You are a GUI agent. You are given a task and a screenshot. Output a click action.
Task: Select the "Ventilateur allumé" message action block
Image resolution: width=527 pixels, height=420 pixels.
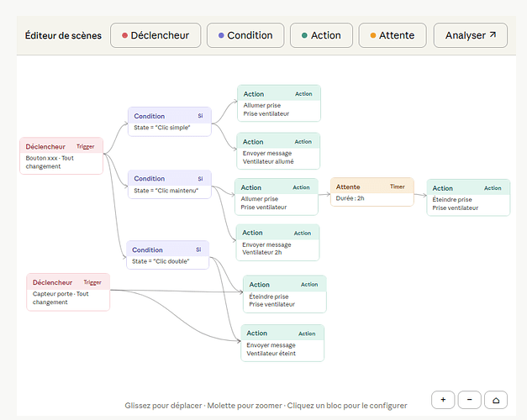pos(278,152)
